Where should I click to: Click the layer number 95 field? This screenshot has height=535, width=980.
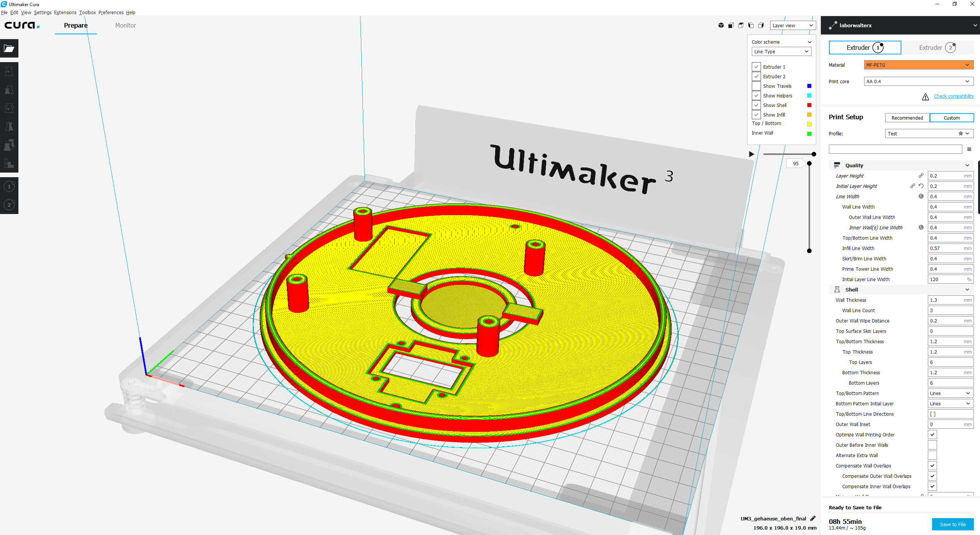coord(796,163)
